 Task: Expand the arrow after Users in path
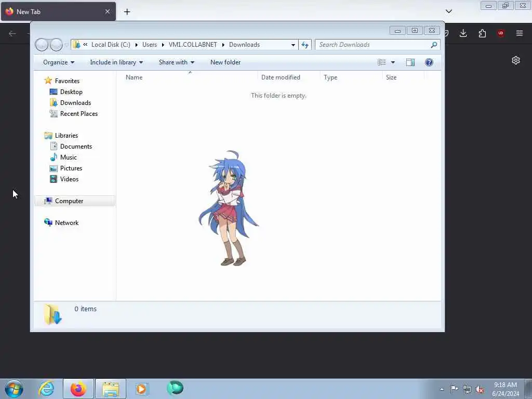coord(163,45)
